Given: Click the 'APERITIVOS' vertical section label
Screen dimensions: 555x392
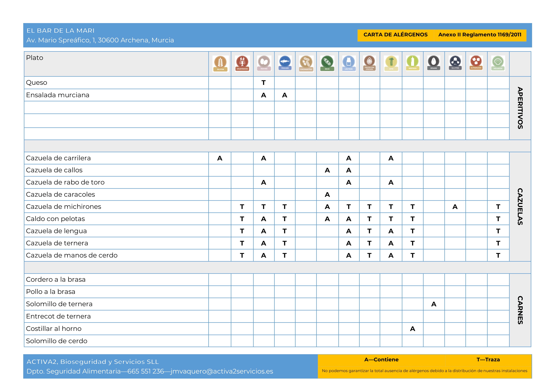Looking at the screenshot, I should [520, 108].
